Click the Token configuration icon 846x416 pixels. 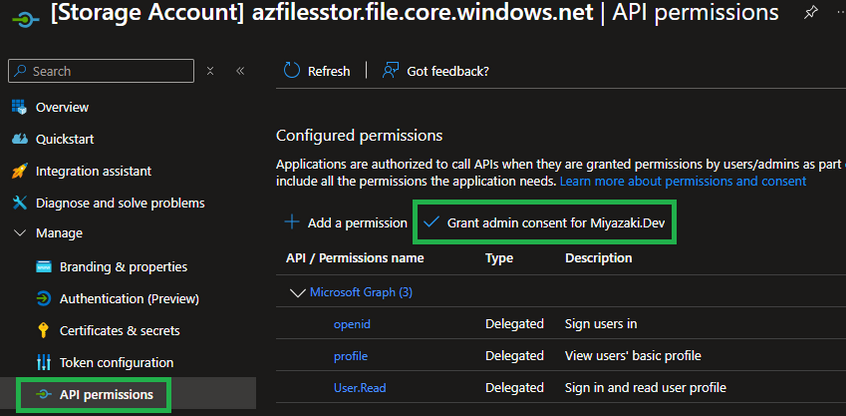click(43, 362)
